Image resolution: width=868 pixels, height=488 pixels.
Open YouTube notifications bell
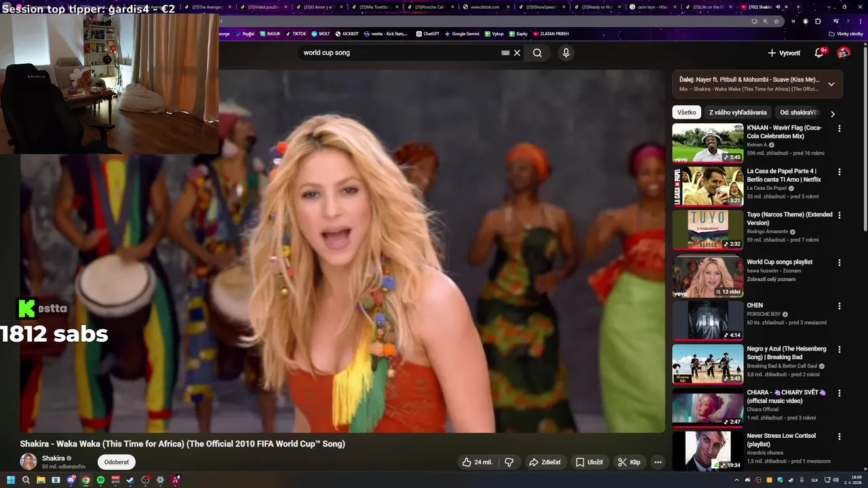[819, 53]
